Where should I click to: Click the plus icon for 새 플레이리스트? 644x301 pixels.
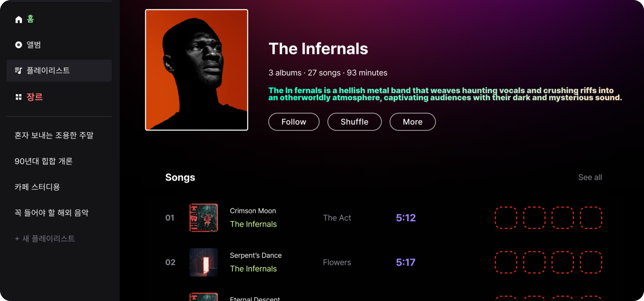[x=17, y=239]
